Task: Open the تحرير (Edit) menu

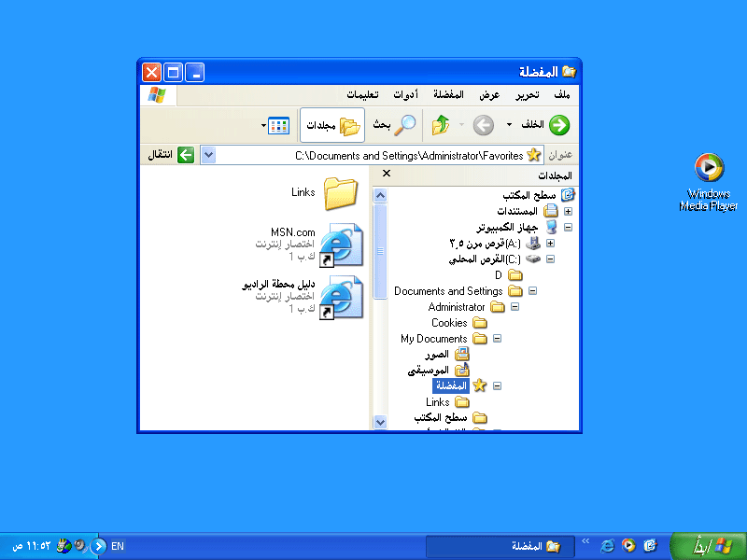Action: [527, 95]
